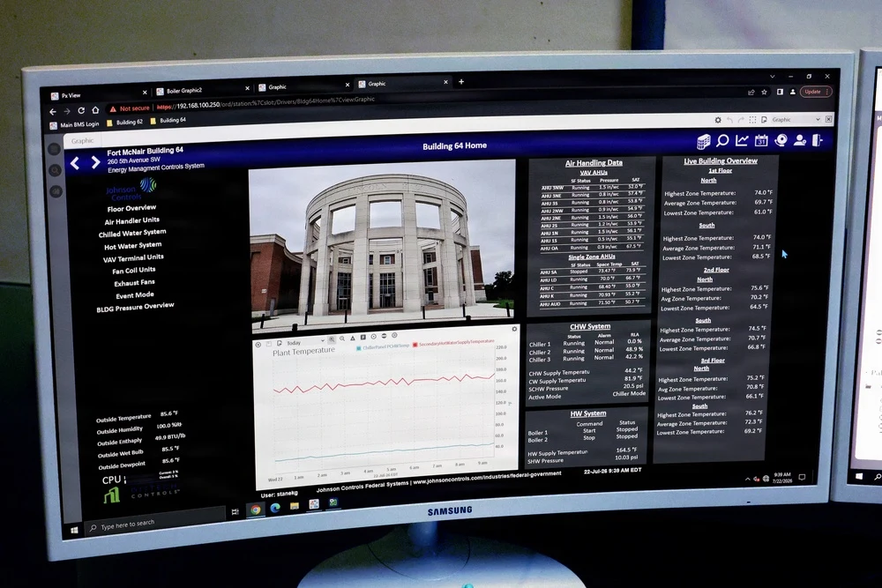Open the user account icon in header
Image resolution: width=882 pixels, height=588 pixels.
800,140
